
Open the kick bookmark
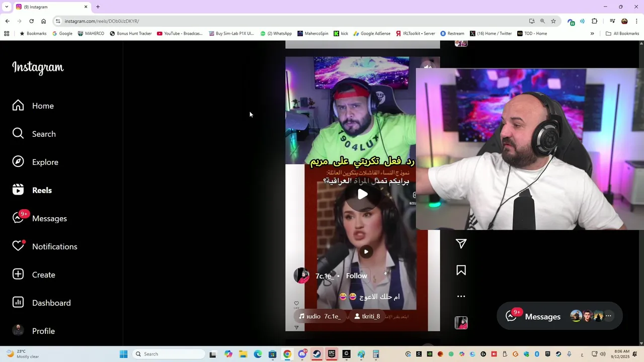point(341,34)
